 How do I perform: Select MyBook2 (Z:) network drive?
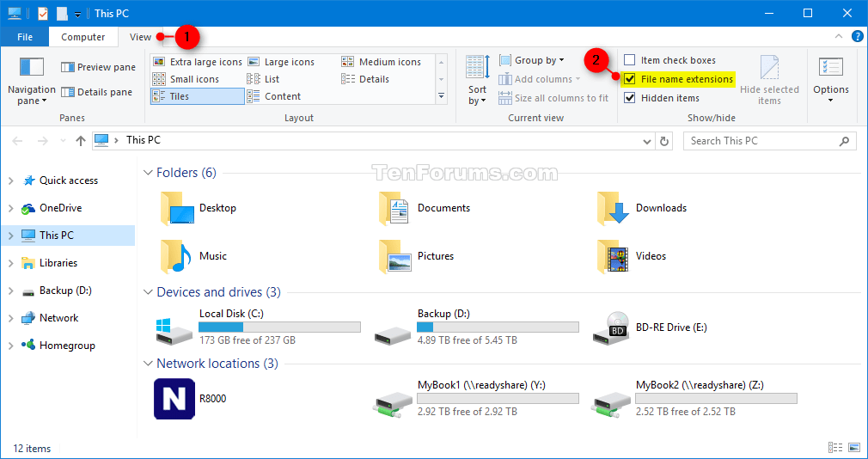[x=694, y=399]
